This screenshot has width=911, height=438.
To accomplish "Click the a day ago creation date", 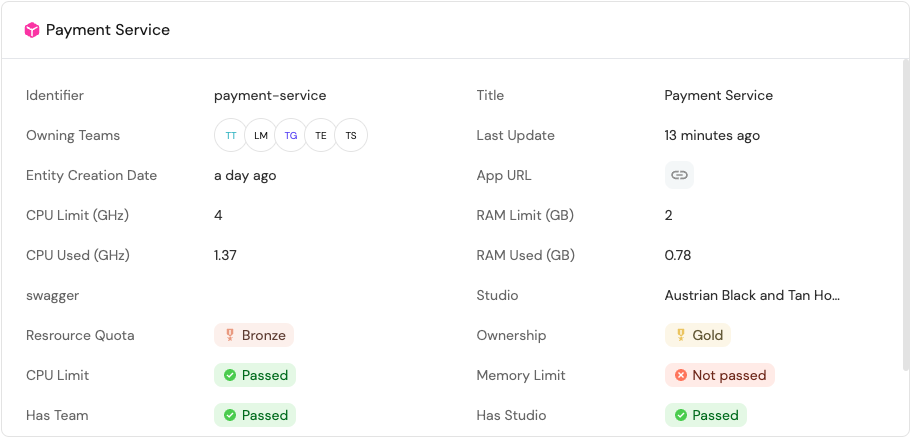I will [245, 175].
